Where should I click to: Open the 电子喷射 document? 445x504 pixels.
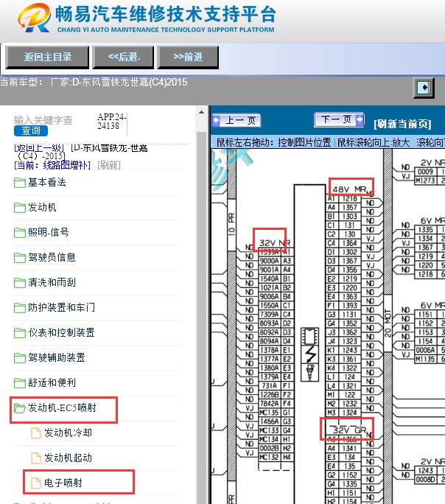click(x=63, y=483)
